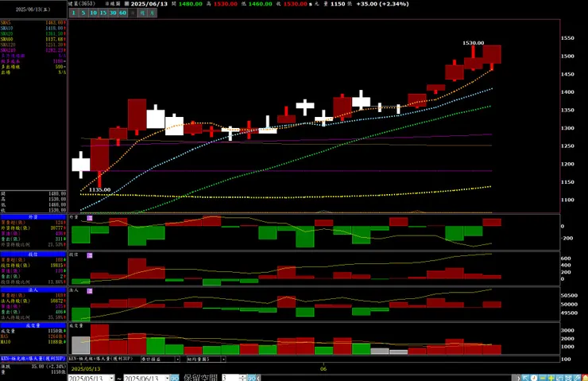Click the SMA240 indicator row
Screen dimensions: 588x381
click(x=33, y=50)
